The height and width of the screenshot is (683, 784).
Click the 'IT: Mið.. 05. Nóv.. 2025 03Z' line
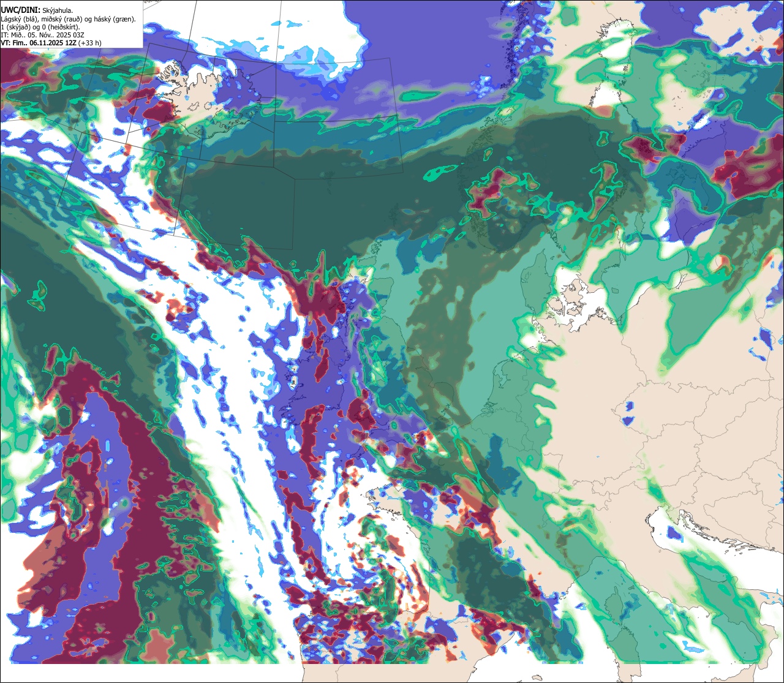pyautogui.click(x=42, y=35)
